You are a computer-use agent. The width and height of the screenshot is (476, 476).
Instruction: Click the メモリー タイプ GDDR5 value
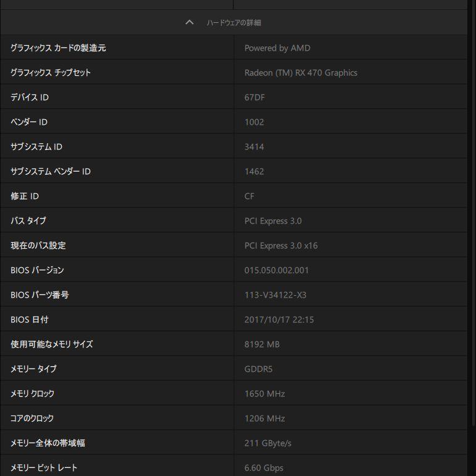[x=258, y=369]
